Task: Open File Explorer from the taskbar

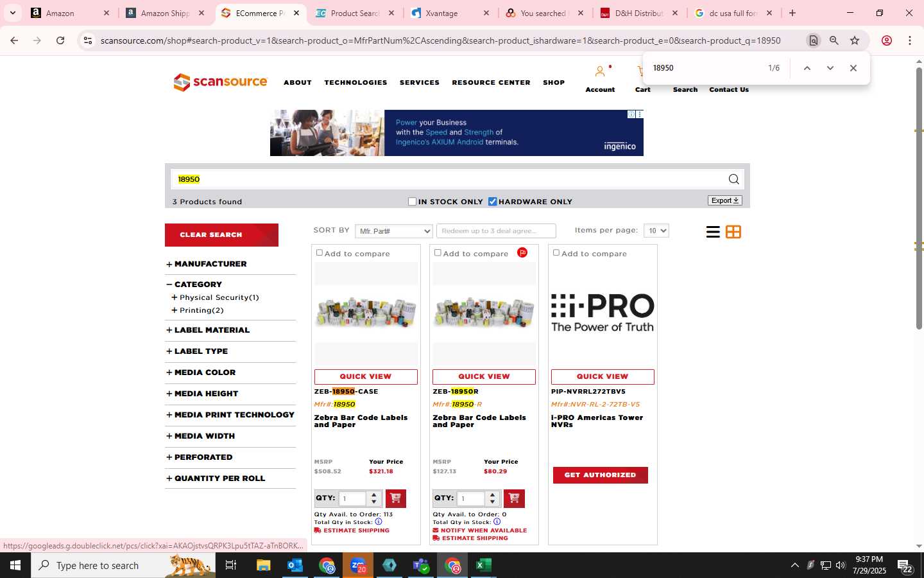Action: pos(263,565)
